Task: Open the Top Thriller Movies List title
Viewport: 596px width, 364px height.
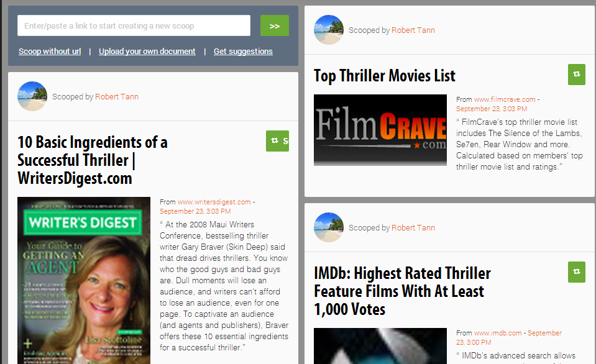Action: point(384,76)
